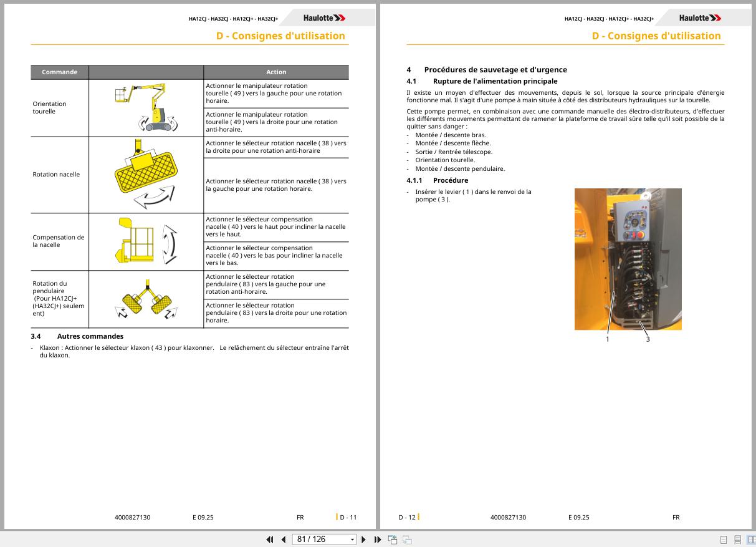
Task: Go to the next page
Action: [x=364, y=540]
